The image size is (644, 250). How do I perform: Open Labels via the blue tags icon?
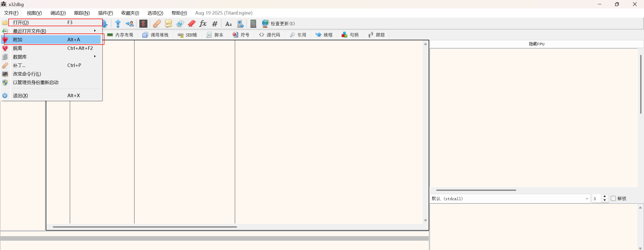(x=180, y=24)
